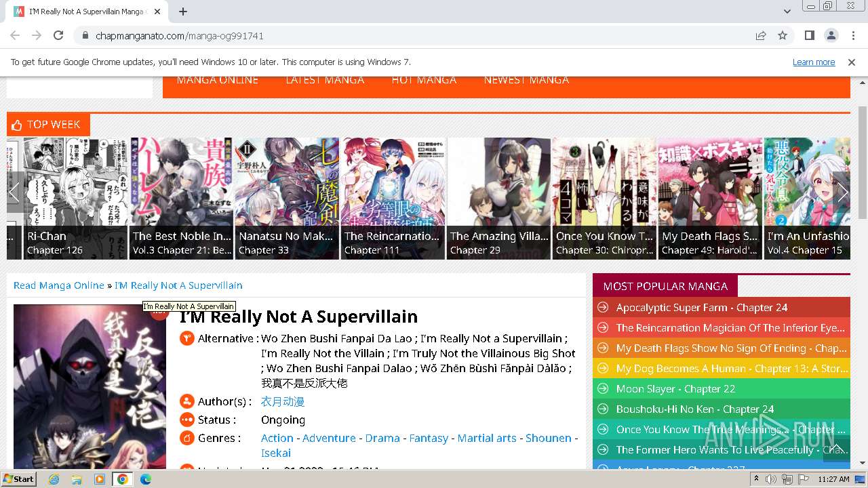Open the Fantasy genre link
This screenshot has height=488, width=868.
(429, 439)
